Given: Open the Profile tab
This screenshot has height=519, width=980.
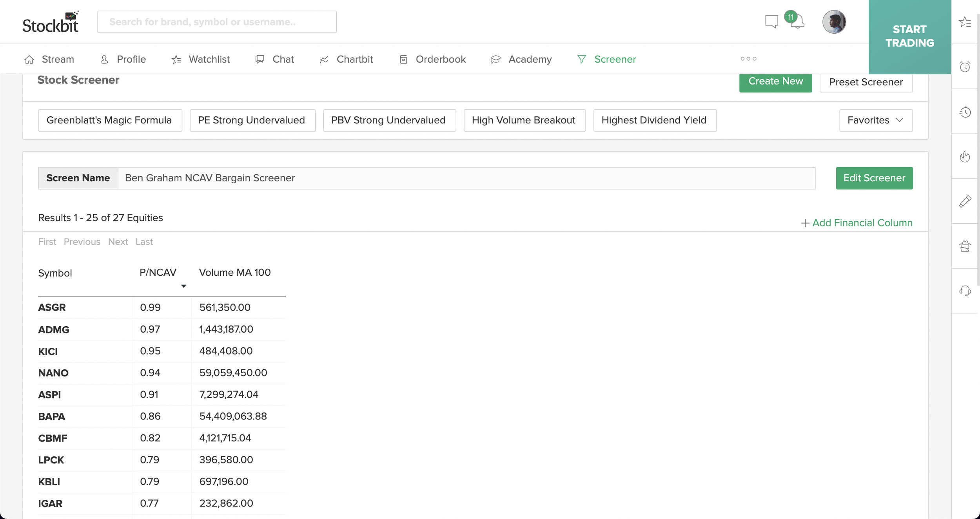Looking at the screenshot, I should tap(123, 59).
